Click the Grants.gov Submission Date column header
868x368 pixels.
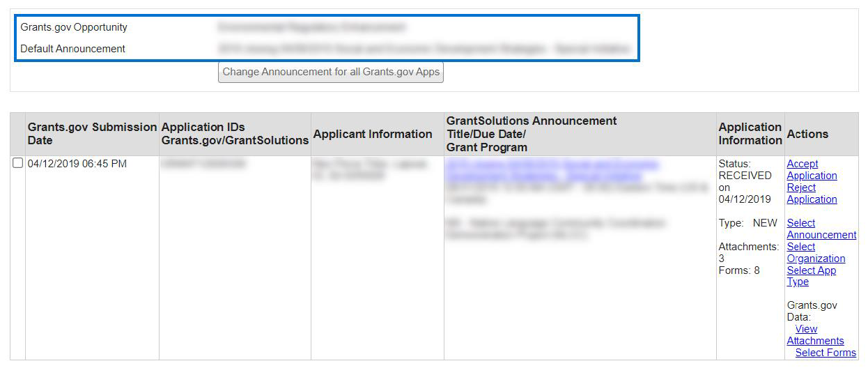pos(92,134)
